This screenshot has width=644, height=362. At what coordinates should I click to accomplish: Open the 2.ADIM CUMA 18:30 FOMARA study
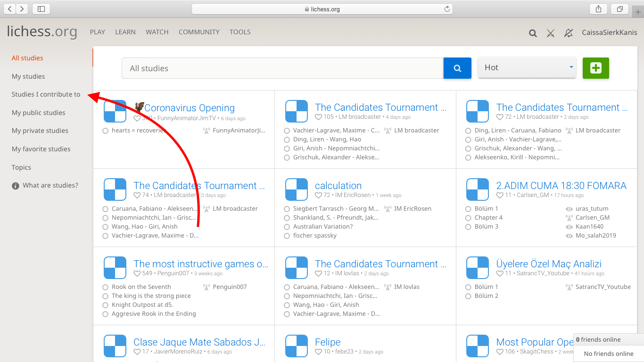561,186
